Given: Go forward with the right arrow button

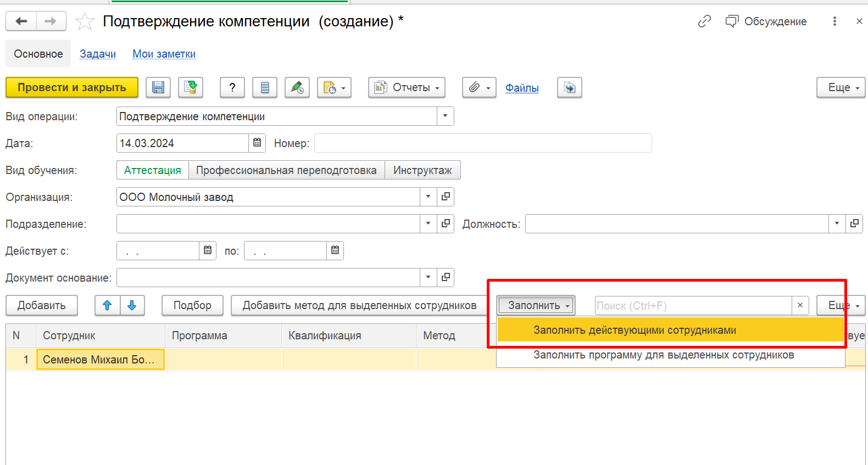Looking at the screenshot, I should pyautogui.click(x=51, y=21).
